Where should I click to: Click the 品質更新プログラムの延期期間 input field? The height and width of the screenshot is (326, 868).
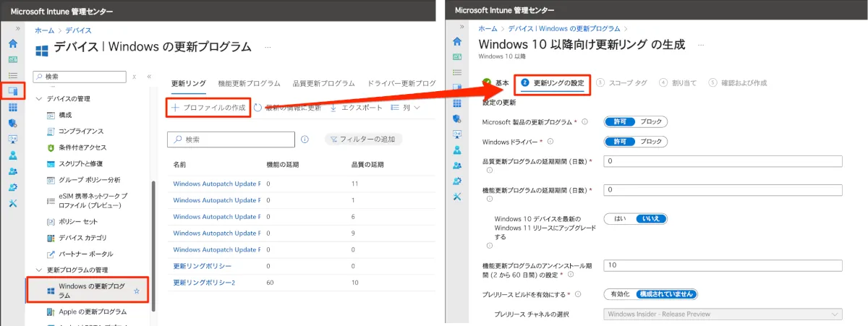pos(722,161)
